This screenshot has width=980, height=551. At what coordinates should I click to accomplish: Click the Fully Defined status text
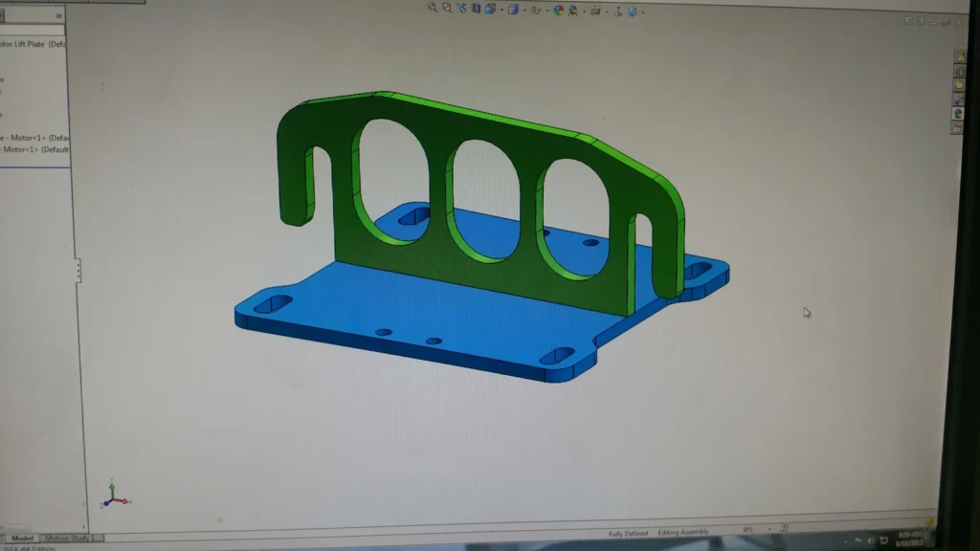click(x=628, y=534)
